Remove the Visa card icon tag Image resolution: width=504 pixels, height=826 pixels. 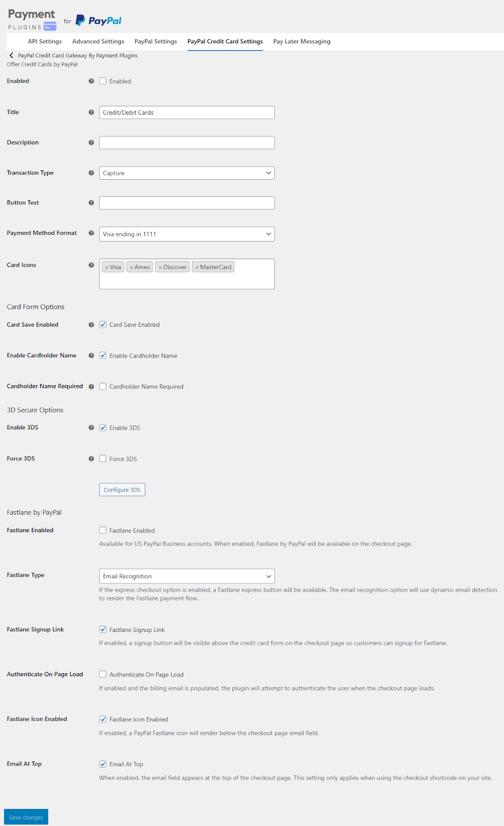coord(107,267)
